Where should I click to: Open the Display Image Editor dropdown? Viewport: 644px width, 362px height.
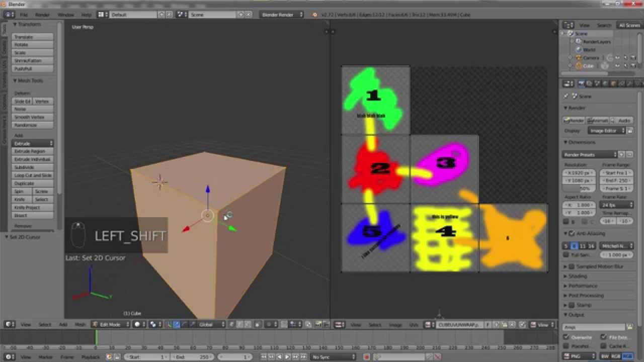point(606,130)
